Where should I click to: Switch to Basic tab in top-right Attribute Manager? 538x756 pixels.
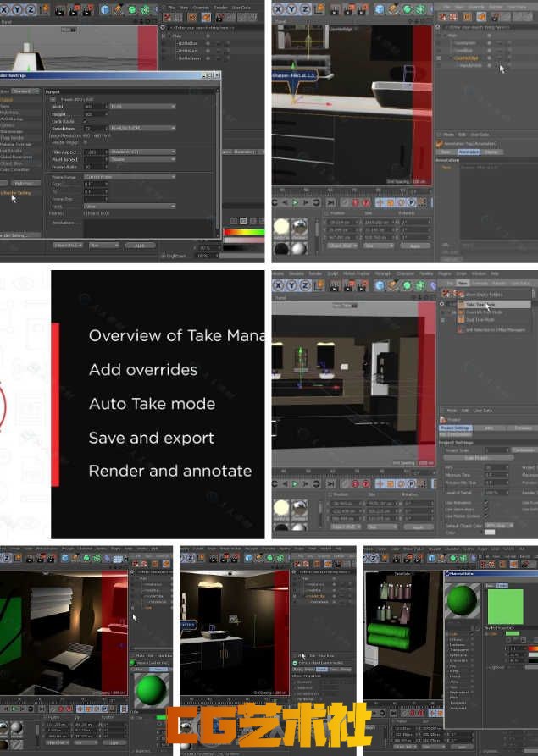click(x=446, y=152)
